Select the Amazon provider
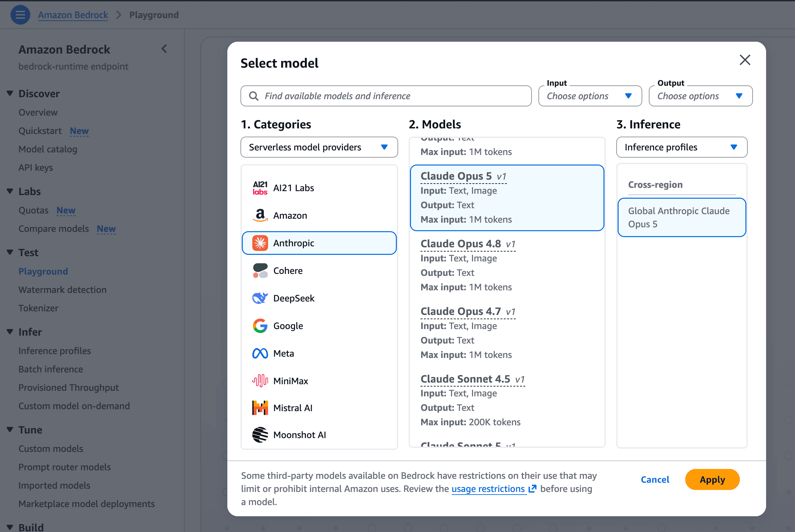Screen dimensions: 795x532 pos(319,215)
